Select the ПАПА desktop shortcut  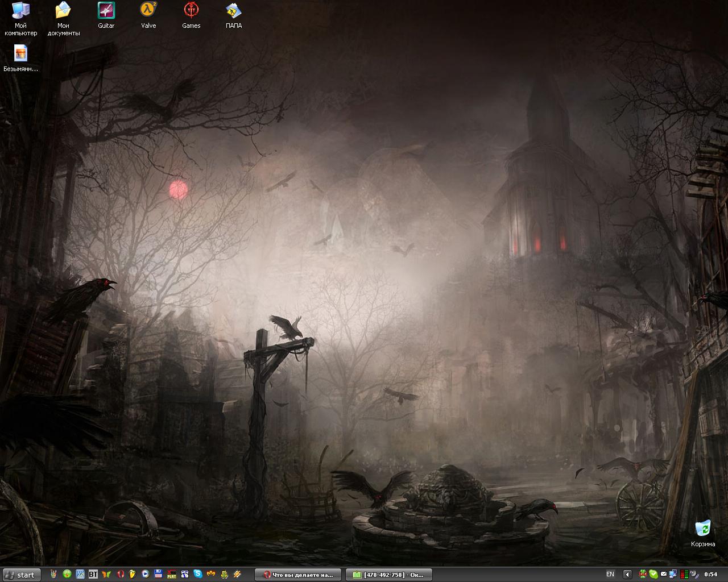(234, 15)
